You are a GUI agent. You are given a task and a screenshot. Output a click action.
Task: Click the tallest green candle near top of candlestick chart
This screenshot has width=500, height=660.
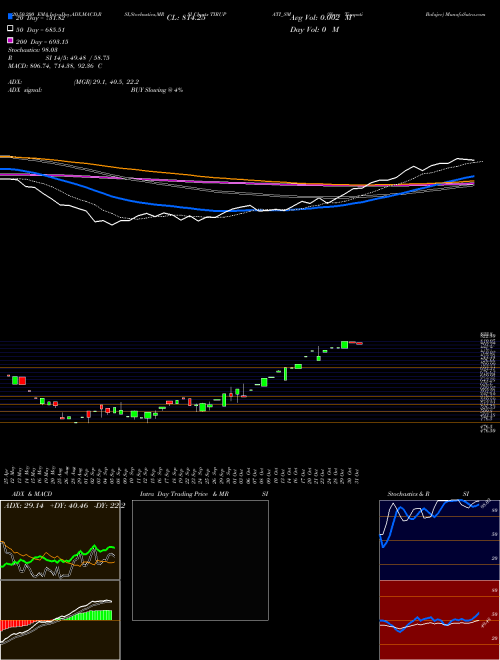coord(344,345)
